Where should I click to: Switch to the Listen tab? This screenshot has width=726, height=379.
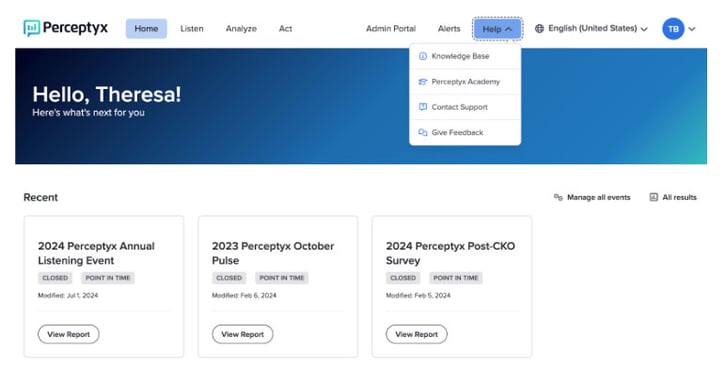click(192, 29)
